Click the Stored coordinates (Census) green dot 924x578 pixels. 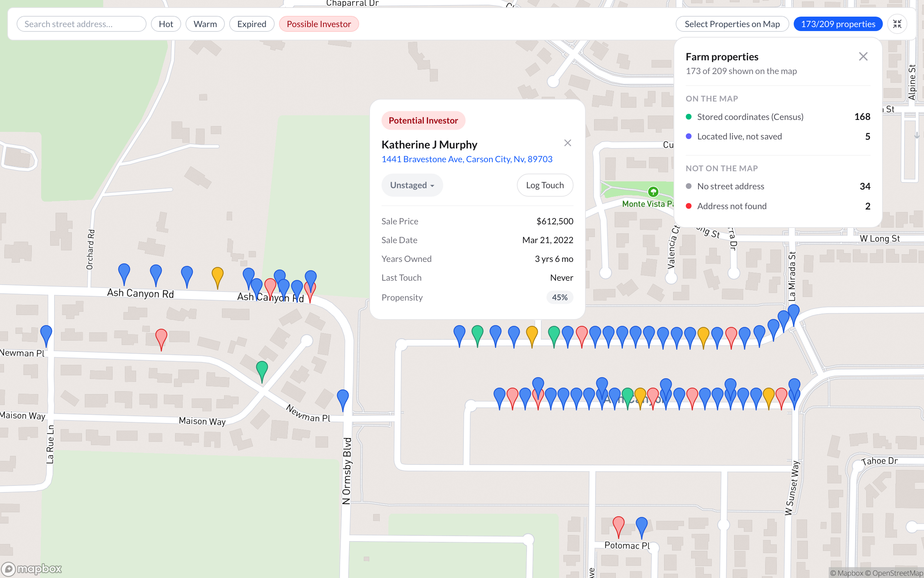[x=689, y=117]
